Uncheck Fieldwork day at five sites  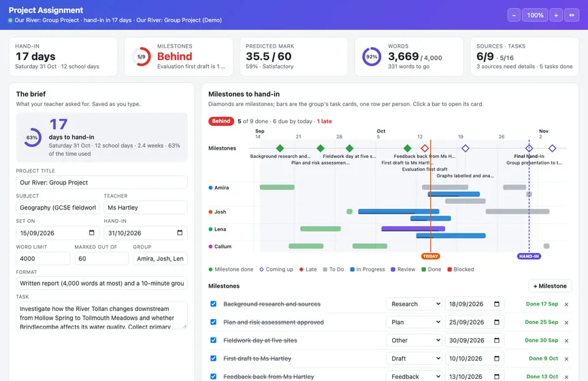214,340
